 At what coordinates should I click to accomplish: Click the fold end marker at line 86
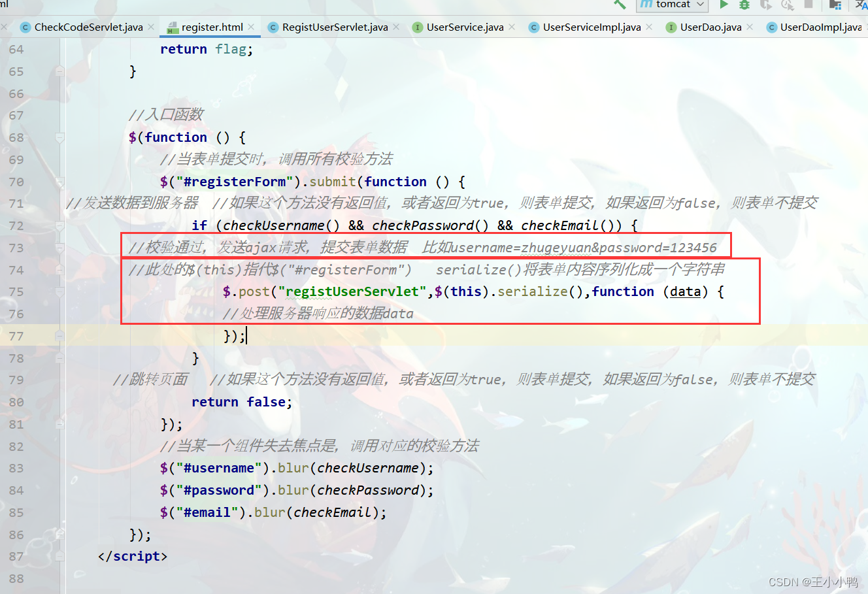coord(59,535)
